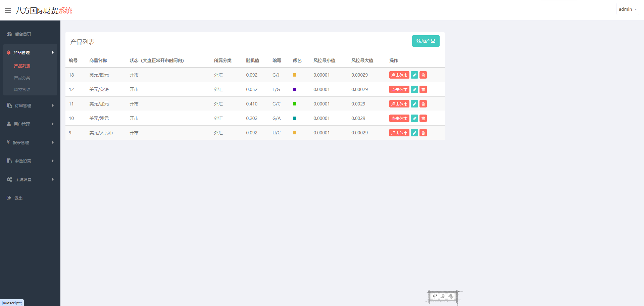Click edit pencil icon for 美元/欧元 row

click(x=414, y=75)
